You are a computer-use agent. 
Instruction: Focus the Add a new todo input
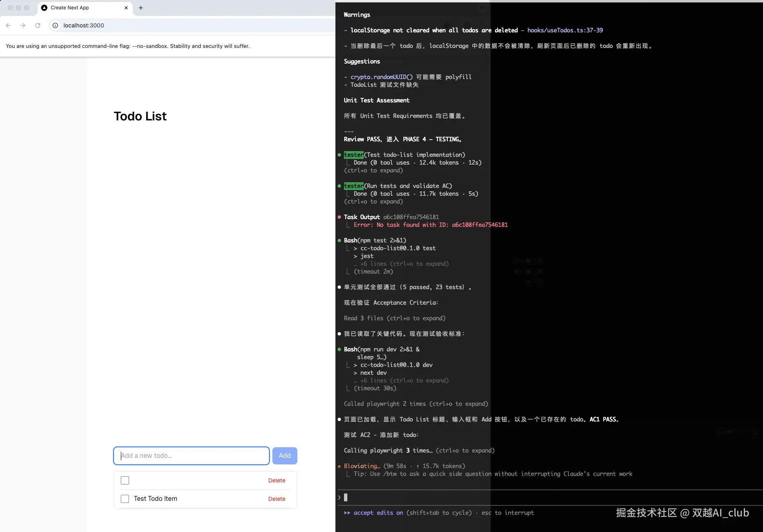tap(192, 456)
